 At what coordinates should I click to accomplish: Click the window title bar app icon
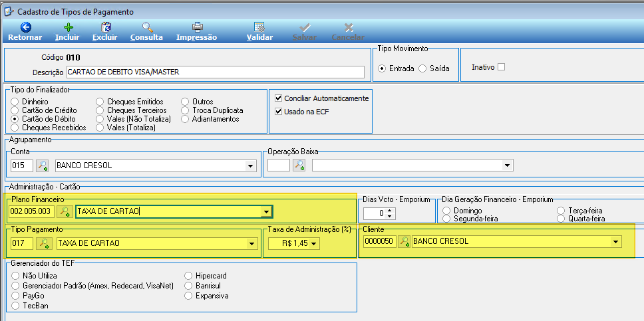click(x=8, y=11)
